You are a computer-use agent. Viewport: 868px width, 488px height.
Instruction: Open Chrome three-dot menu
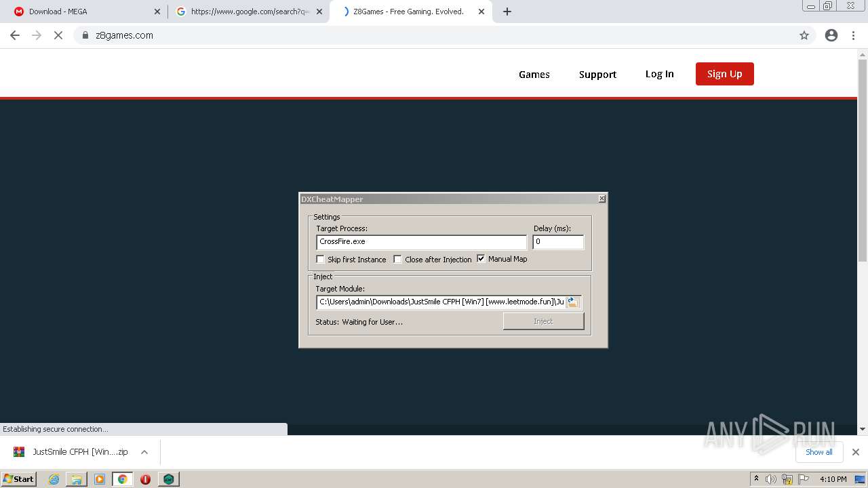coord(854,35)
